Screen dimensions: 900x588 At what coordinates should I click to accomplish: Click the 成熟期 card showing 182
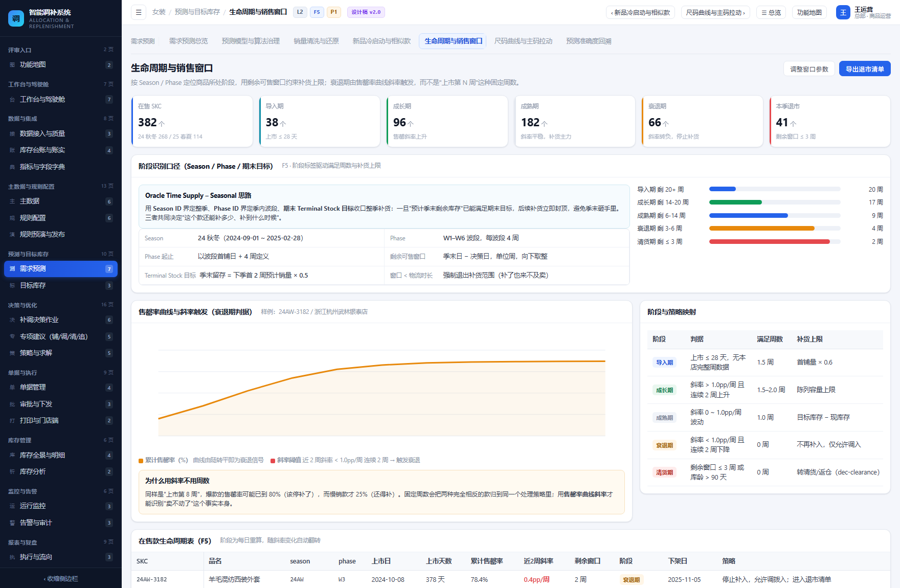[x=575, y=121]
